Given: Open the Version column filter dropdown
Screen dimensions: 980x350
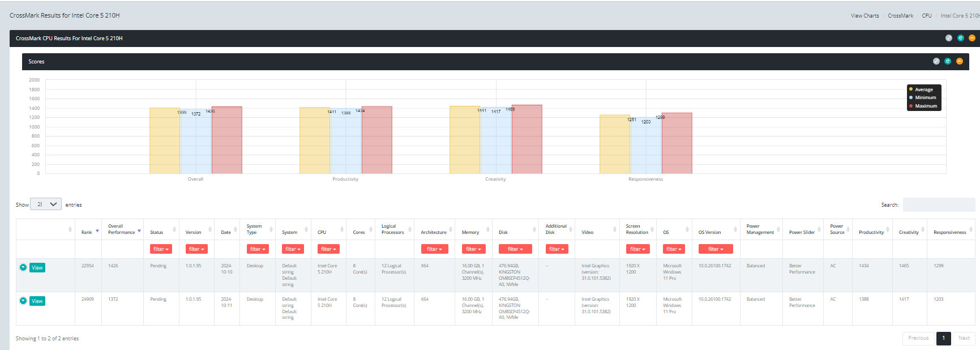Looking at the screenshot, I should tap(196, 249).
